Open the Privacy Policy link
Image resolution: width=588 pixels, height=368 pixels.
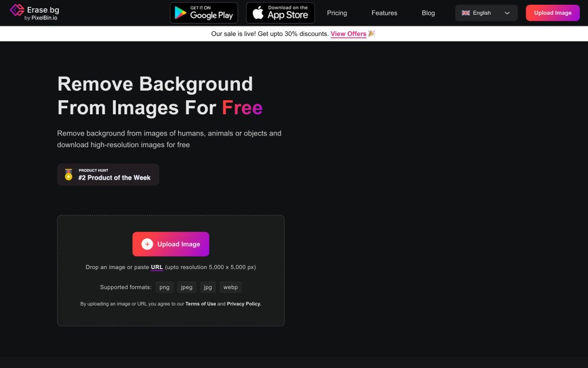(244, 304)
